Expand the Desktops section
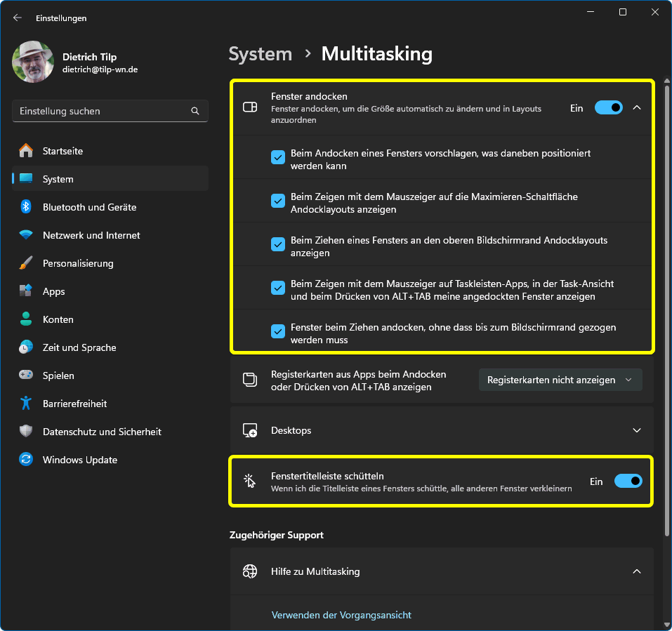Screen dimensions: 672x631 tap(636, 430)
